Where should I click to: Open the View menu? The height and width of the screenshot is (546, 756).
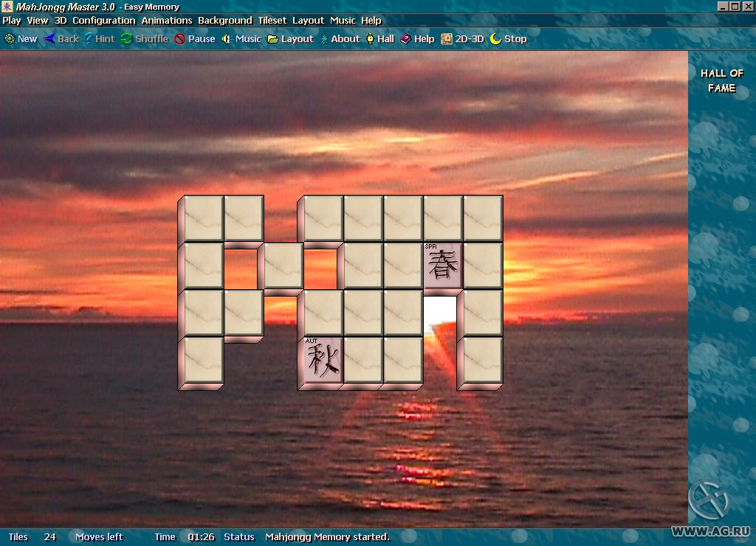click(x=37, y=21)
